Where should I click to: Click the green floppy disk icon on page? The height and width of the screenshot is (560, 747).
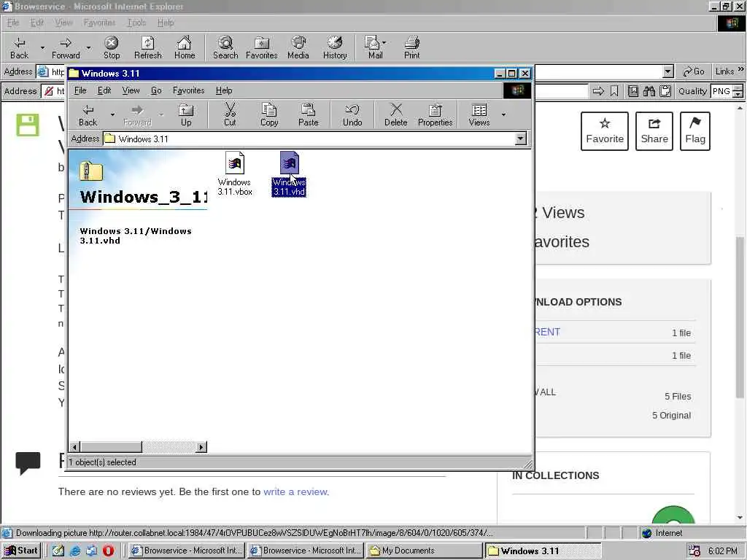(28, 125)
